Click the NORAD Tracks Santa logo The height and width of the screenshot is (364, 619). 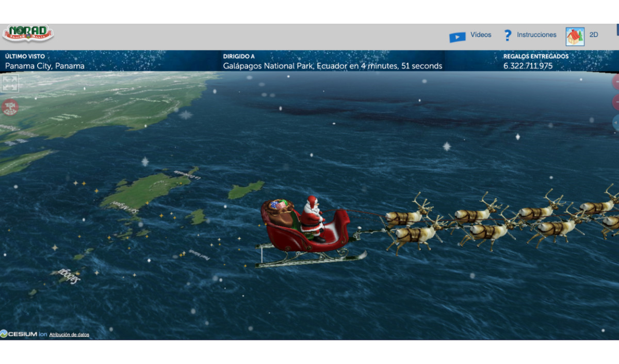pos(28,34)
